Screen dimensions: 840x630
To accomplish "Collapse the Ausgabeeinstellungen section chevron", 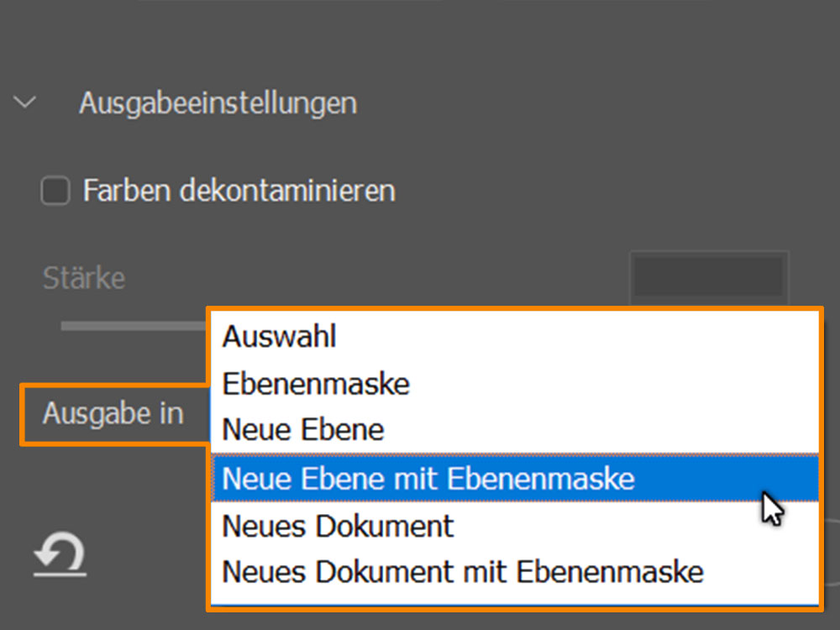I will (24, 102).
